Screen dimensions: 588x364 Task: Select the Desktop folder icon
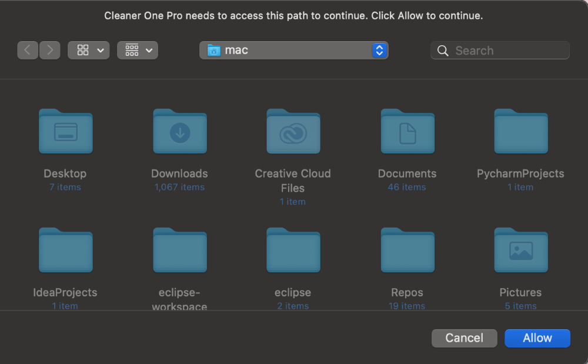point(66,131)
